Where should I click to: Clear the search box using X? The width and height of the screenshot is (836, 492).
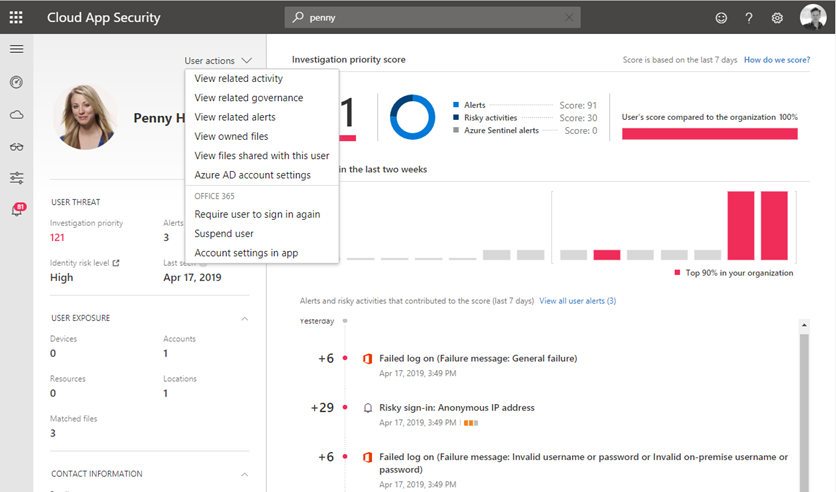(x=570, y=18)
